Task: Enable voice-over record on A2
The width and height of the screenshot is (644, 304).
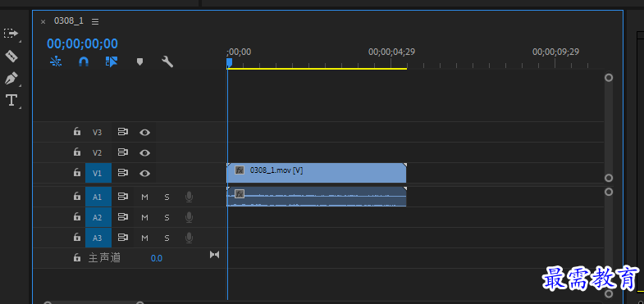Action: click(x=189, y=217)
